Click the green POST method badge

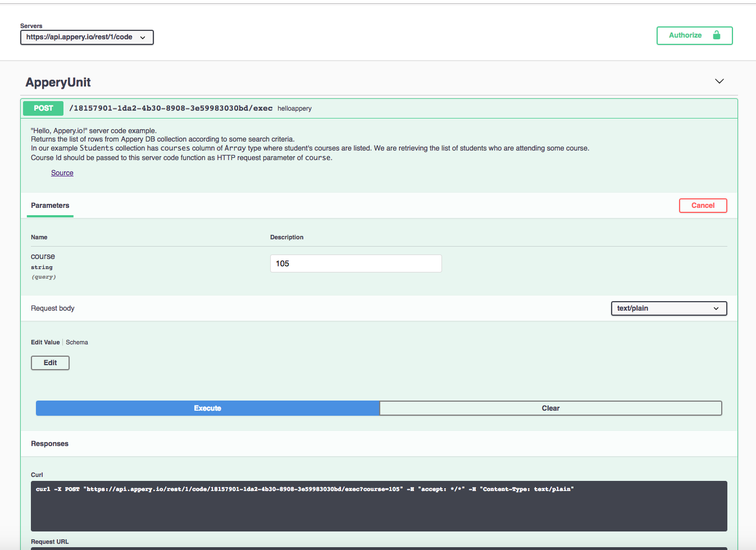coord(43,108)
